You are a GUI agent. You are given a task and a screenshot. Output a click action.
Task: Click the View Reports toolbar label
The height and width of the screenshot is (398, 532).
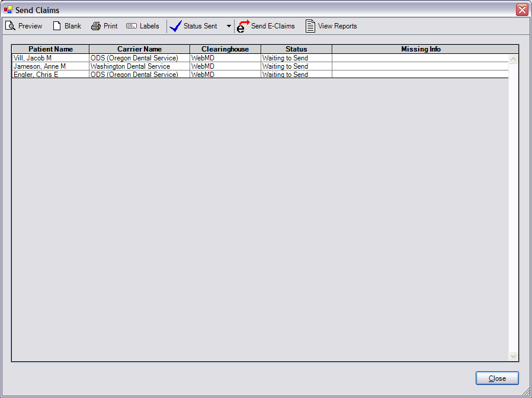pyautogui.click(x=337, y=26)
